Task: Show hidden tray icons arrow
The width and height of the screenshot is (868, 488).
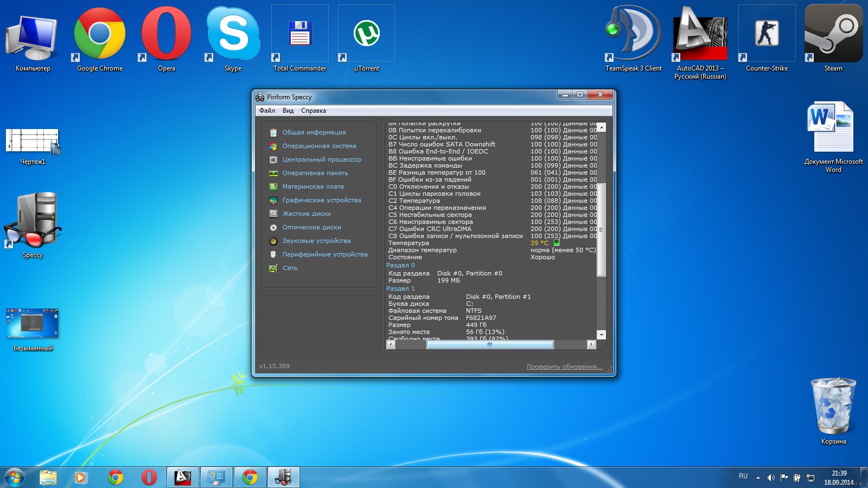Action: 758,478
